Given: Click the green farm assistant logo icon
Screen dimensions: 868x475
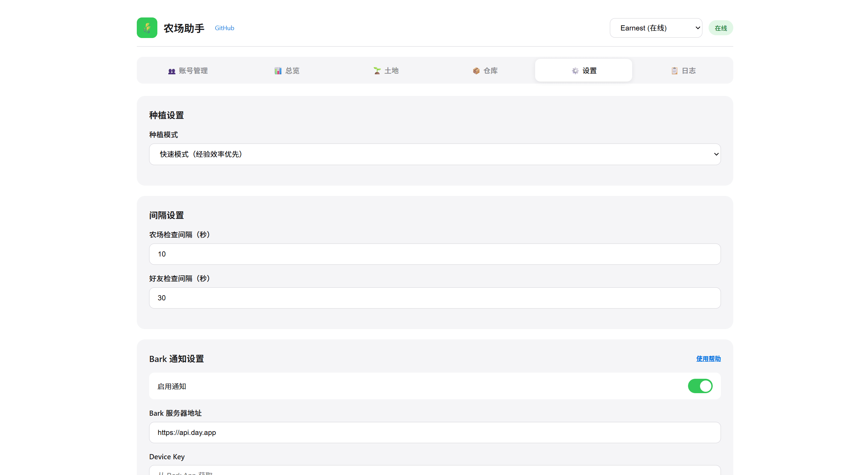Looking at the screenshot, I should 147,28.
